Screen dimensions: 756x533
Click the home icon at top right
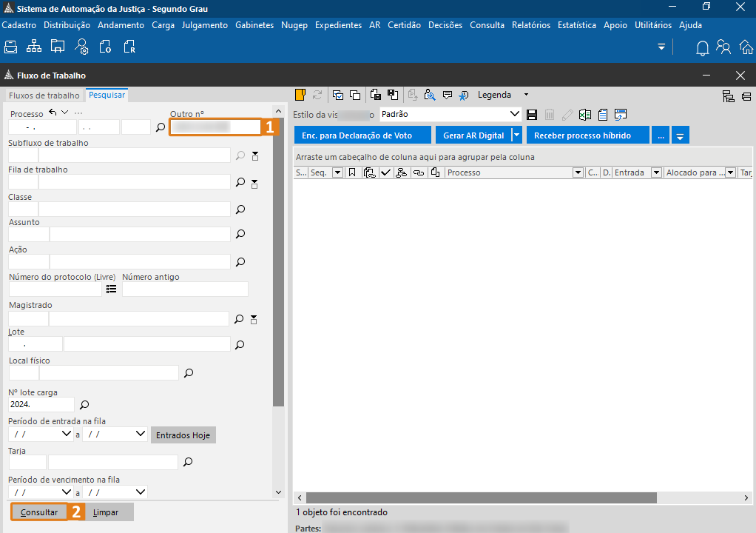(x=746, y=48)
